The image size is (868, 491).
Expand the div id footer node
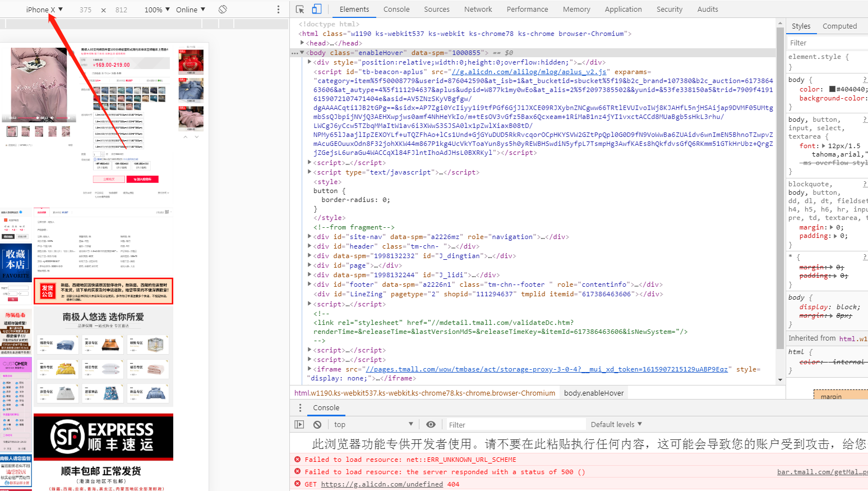click(310, 284)
